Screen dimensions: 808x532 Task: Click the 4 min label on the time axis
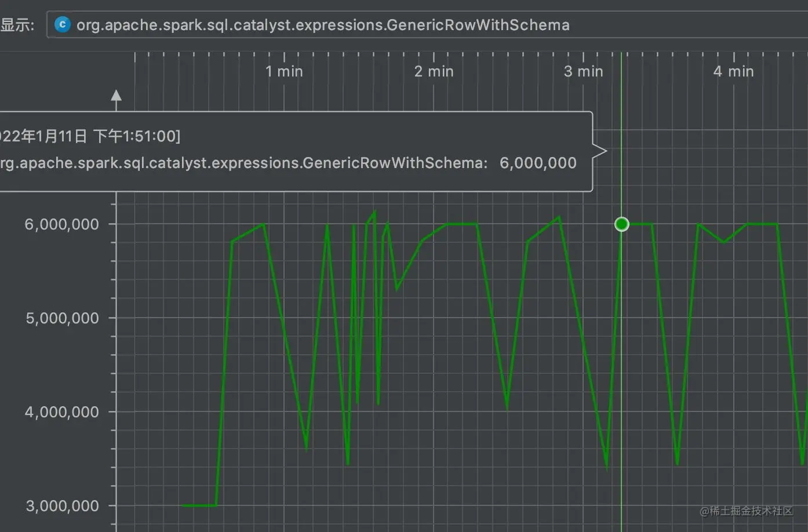coord(733,71)
